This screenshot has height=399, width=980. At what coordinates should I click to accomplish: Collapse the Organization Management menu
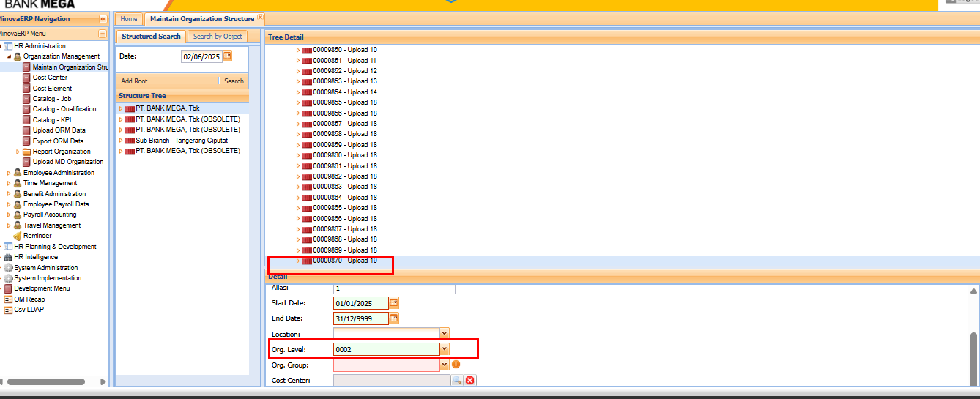(x=9, y=56)
